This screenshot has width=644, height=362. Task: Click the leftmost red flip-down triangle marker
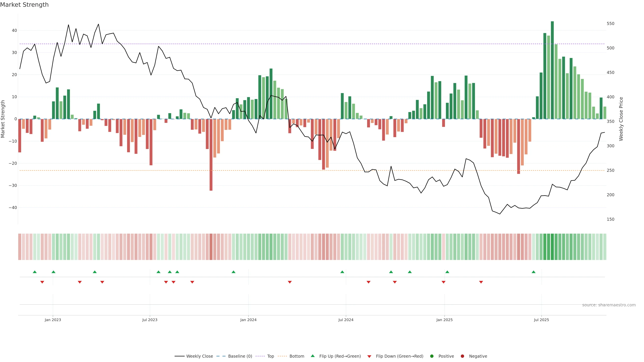coord(42,282)
